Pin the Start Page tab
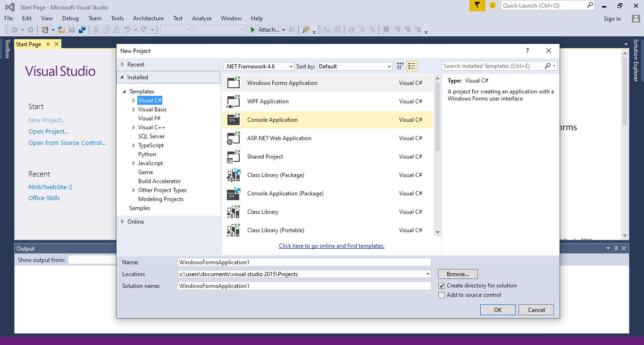 48,44
